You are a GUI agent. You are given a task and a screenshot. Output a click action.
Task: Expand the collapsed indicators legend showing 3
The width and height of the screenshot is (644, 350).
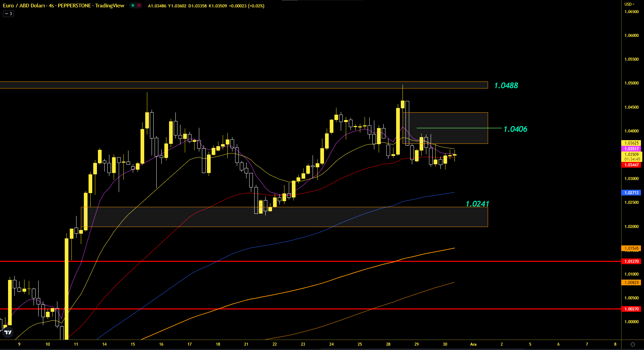coord(8,14)
